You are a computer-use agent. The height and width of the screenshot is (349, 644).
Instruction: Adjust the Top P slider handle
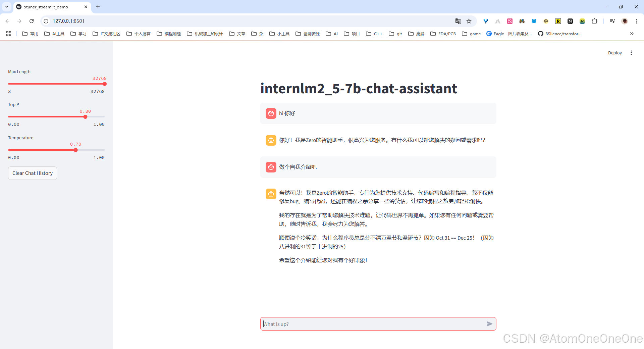click(x=85, y=117)
